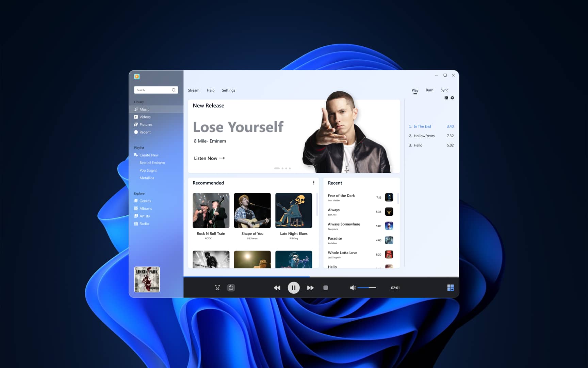Click the switch-to-mini-player icon at bottom right

pos(450,288)
